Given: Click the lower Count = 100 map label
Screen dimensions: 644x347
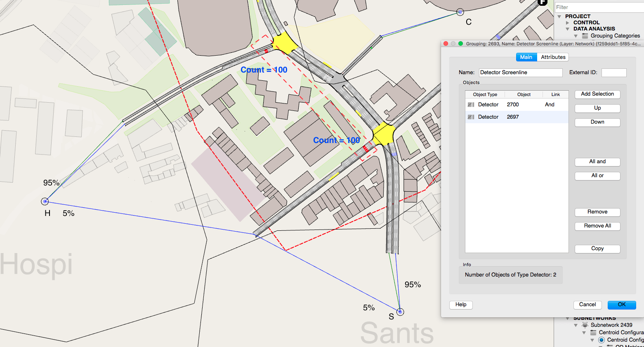Looking at the screenshot, I should pyautogui.click(x=337, y=141).
